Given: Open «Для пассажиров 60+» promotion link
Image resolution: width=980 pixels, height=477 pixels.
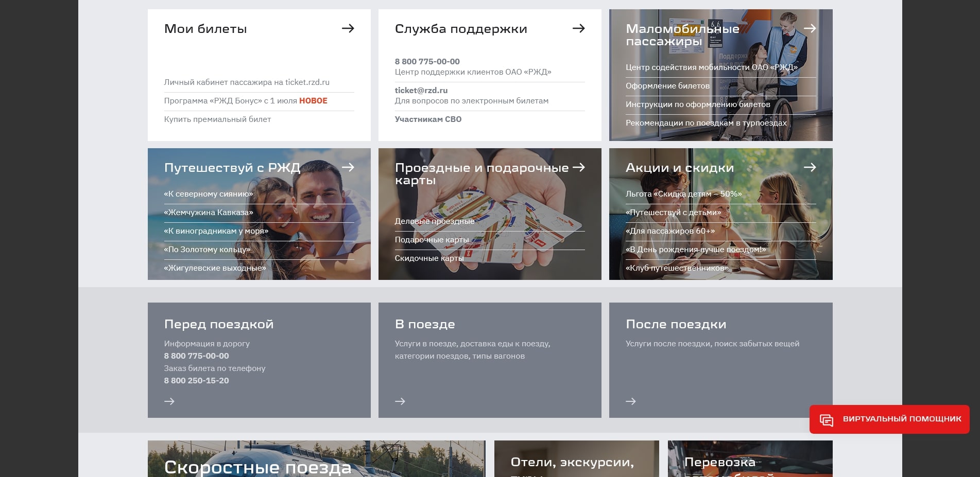Looking at the screenshot, I should click(670, 231).
